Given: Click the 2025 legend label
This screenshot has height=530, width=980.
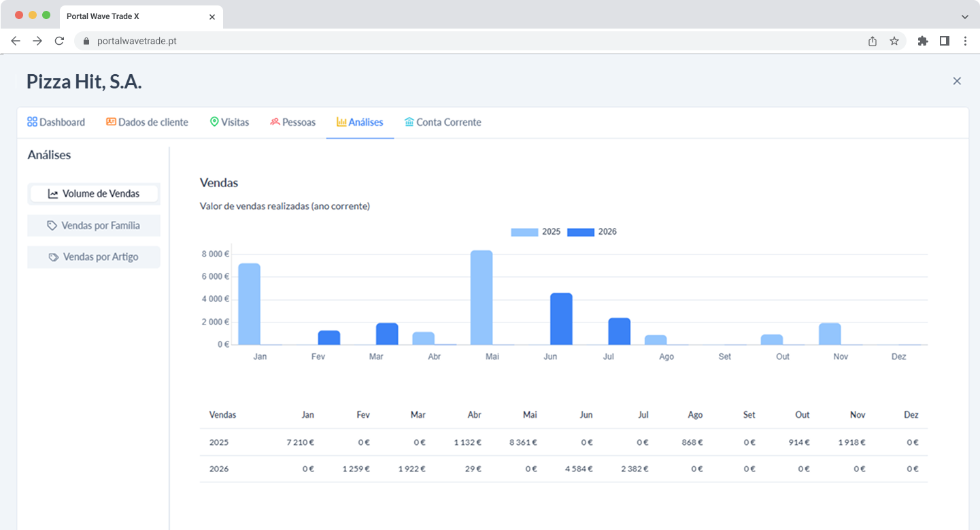Looking at the screenshot, I should pos(552,232).
